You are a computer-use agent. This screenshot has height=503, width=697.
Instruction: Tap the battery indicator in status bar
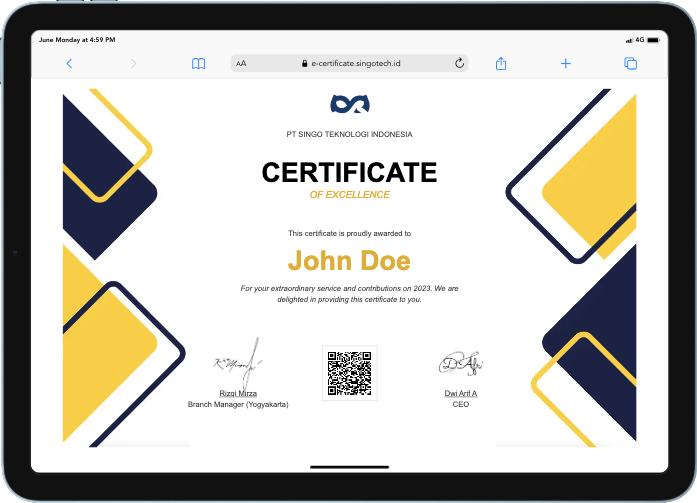click(652, 40)
